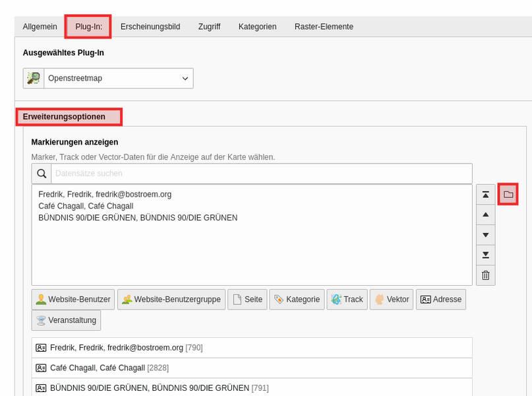
Task: Click the Veranstaltung button
Action: click(x=66, y=320)
